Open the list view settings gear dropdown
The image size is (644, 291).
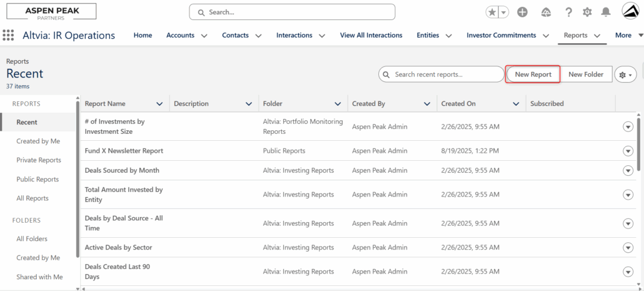coord(625,75)
